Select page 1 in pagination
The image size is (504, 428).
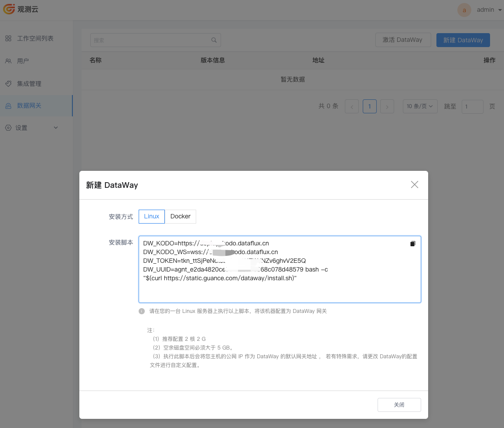(370, 106)
